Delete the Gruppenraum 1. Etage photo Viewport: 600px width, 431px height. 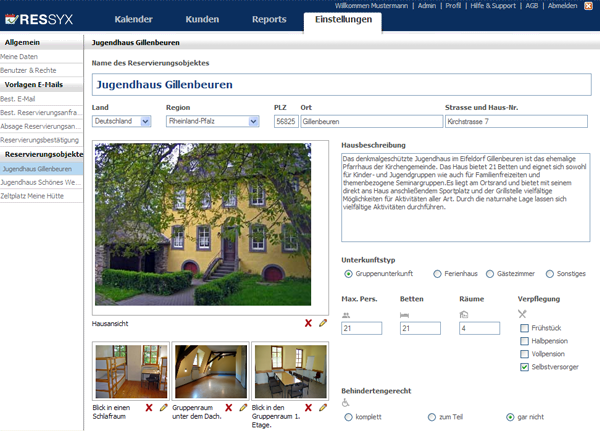click(x=308, y=408)
